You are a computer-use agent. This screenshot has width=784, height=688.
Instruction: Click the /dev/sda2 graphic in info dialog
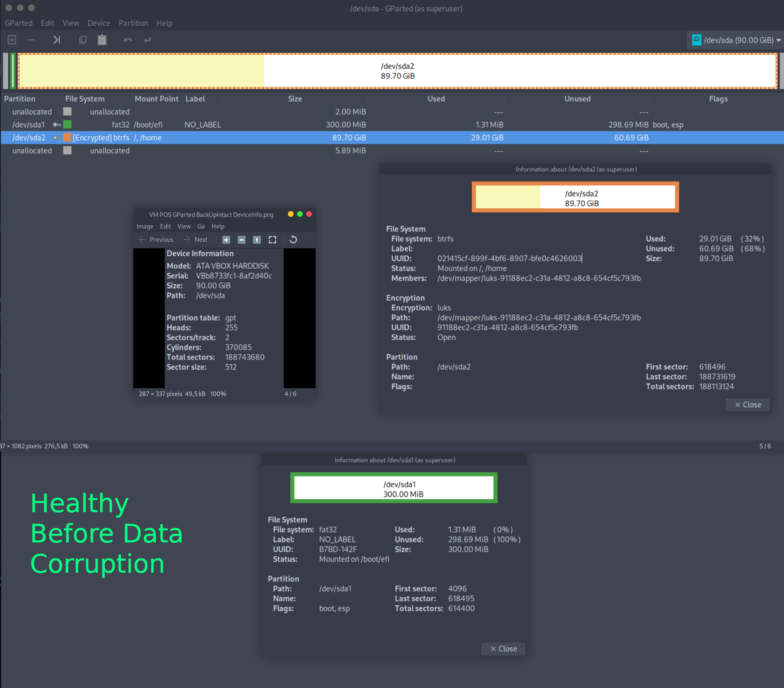click(x=575, y=197)
